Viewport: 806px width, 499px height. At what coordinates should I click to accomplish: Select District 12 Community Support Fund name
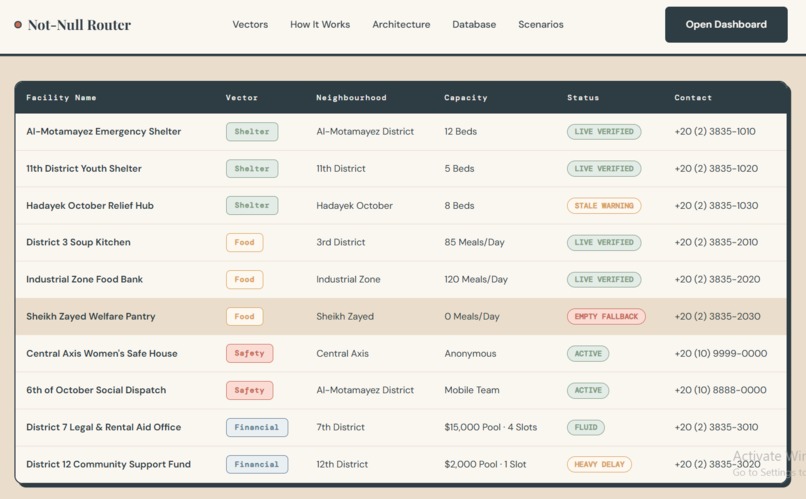coord(108,464)
